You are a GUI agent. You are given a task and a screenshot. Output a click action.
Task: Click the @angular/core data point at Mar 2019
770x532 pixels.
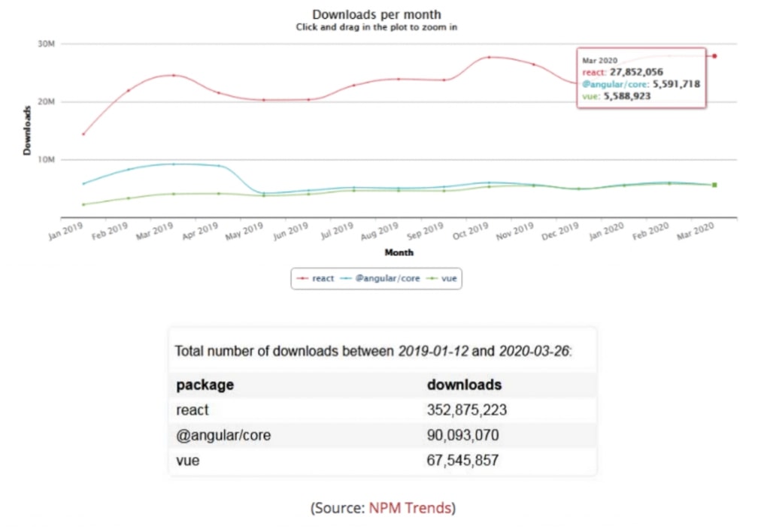pyautogui.click(x=174, y=164)
